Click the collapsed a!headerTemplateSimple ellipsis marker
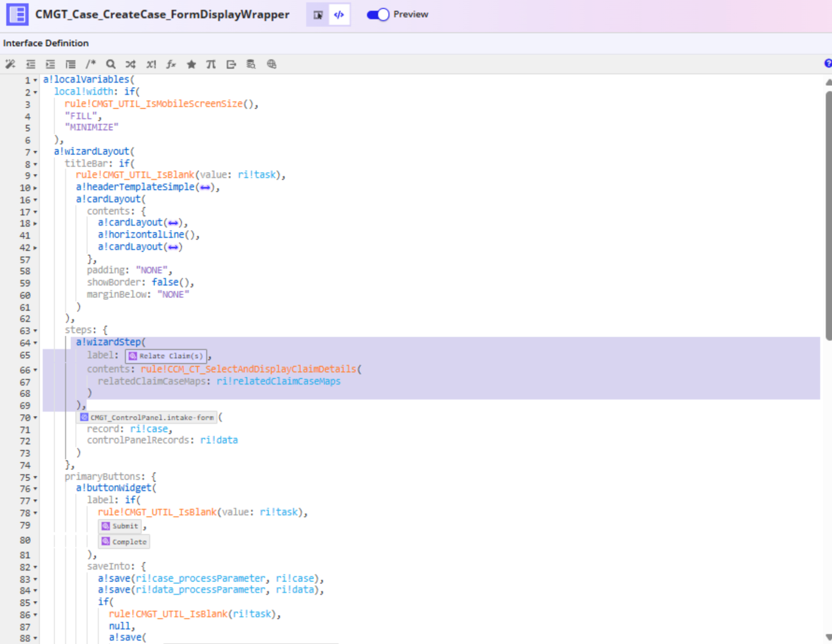Screen dimensions: 832x644 (x=205, y=187)
